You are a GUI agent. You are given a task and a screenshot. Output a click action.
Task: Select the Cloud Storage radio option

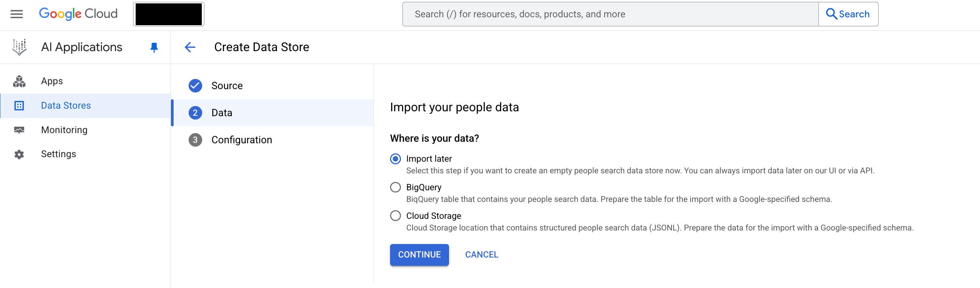395,216
